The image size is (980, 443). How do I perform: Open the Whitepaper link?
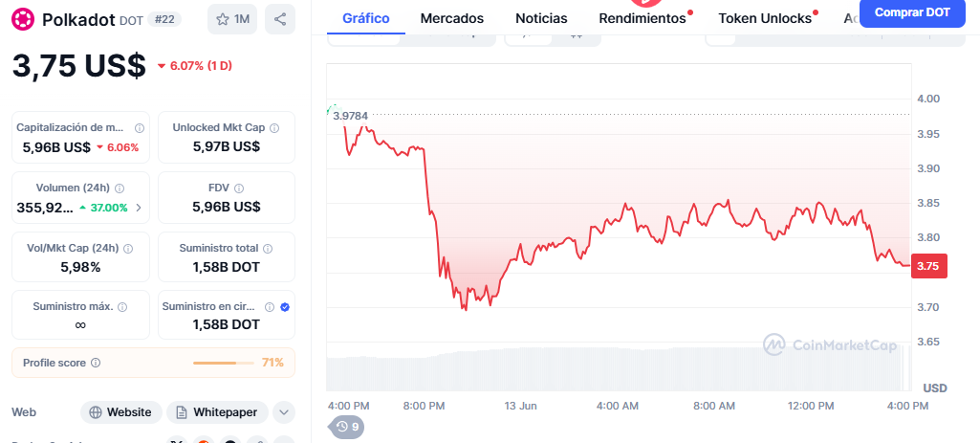(x=217, y=412)
